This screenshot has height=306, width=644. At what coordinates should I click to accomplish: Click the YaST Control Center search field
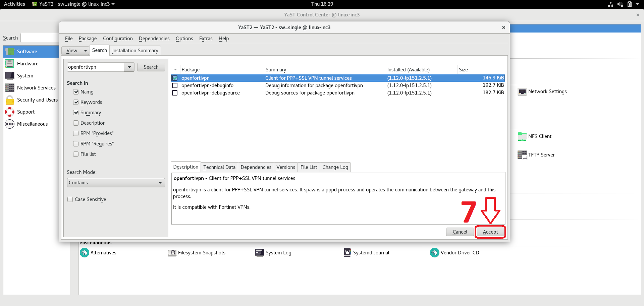tap(40, 38)
